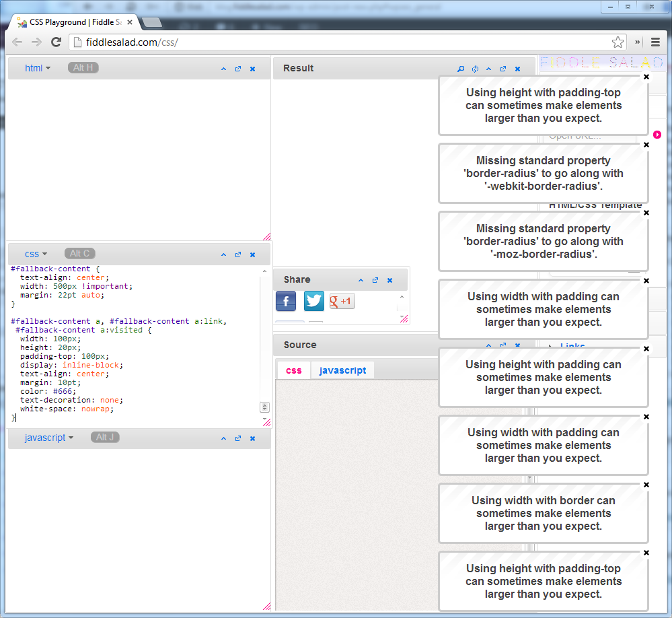
Task: Bookmark this page with the star icon
Action: tap(618, 42)
